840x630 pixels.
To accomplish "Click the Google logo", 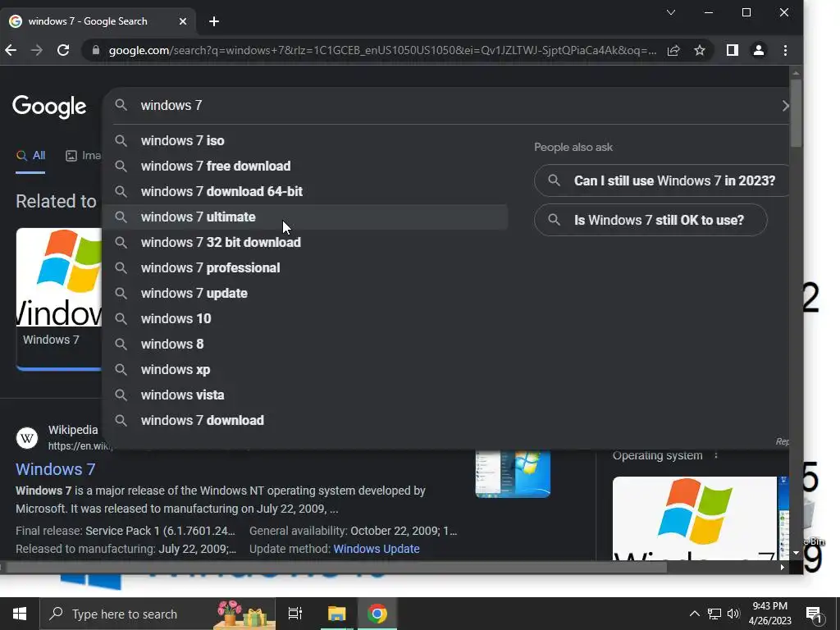I will (49, 107).
